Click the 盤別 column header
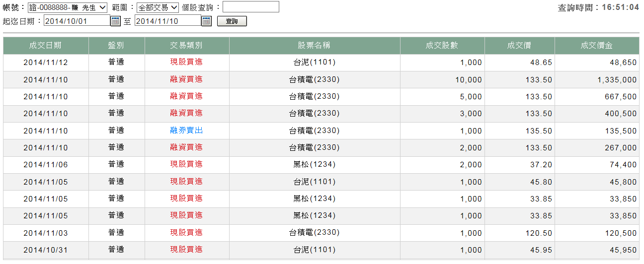 (x=116, y=46)
